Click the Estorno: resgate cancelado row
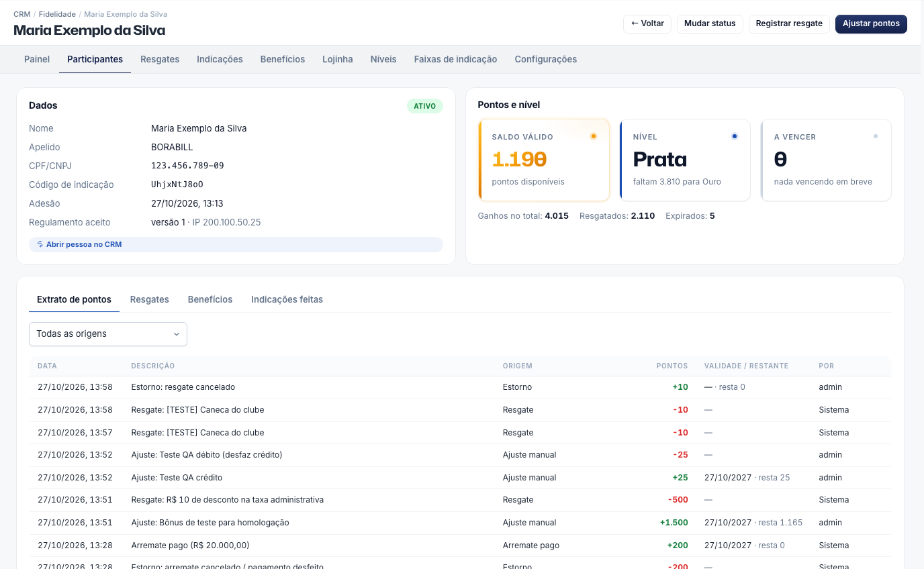The width and height of the screenshot is (924, 569). [x=460, y=387]
